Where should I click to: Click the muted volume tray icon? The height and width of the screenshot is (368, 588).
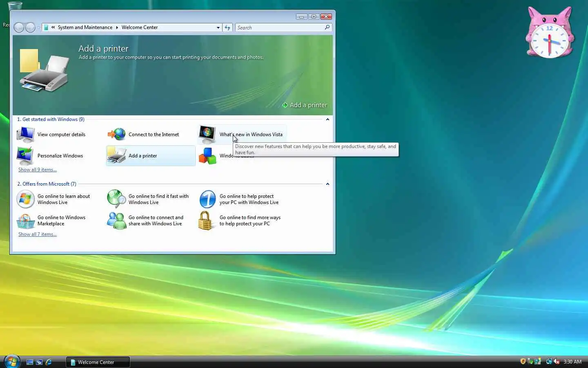[557, 361]
